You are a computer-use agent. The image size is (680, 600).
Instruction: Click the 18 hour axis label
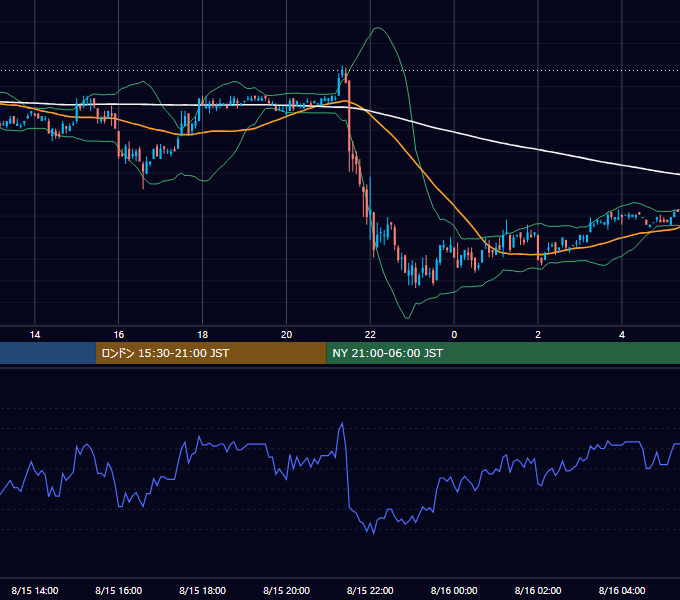pos(203,335)
